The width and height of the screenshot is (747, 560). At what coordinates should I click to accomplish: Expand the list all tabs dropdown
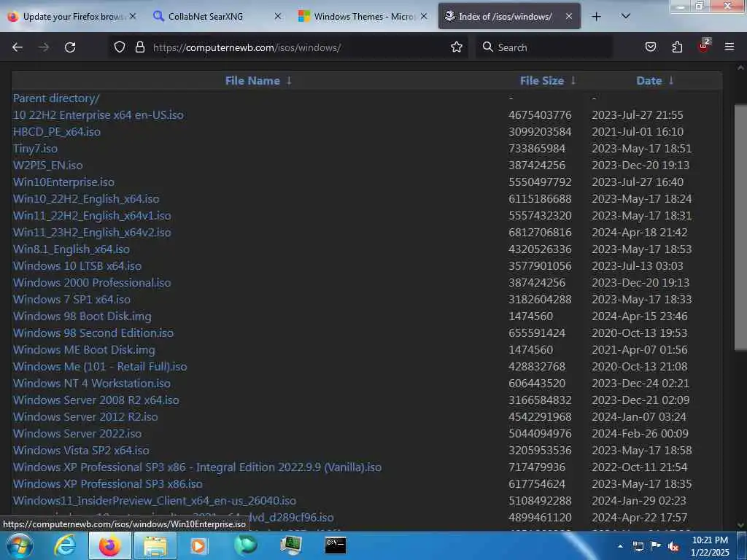tap(626, 17)
